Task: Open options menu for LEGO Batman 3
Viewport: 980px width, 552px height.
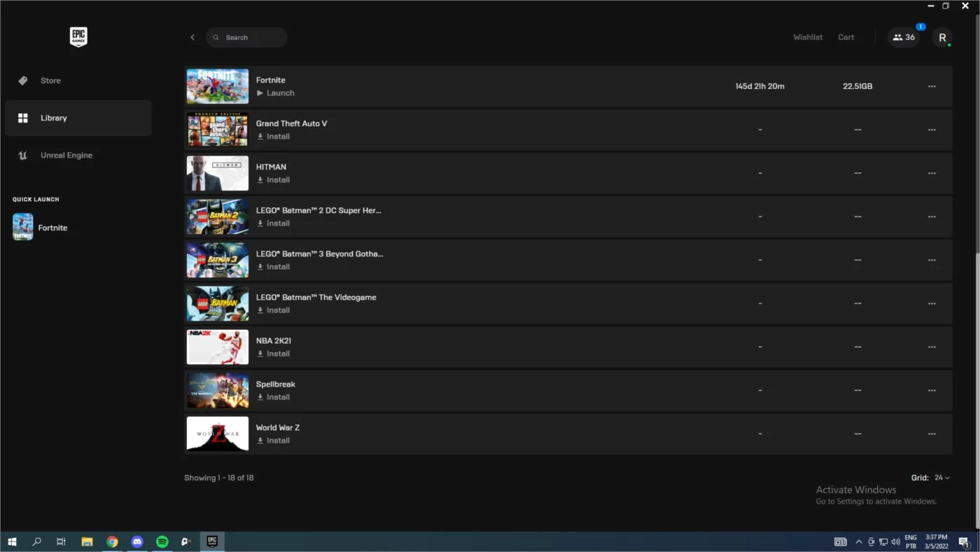Action: (932, 260)
